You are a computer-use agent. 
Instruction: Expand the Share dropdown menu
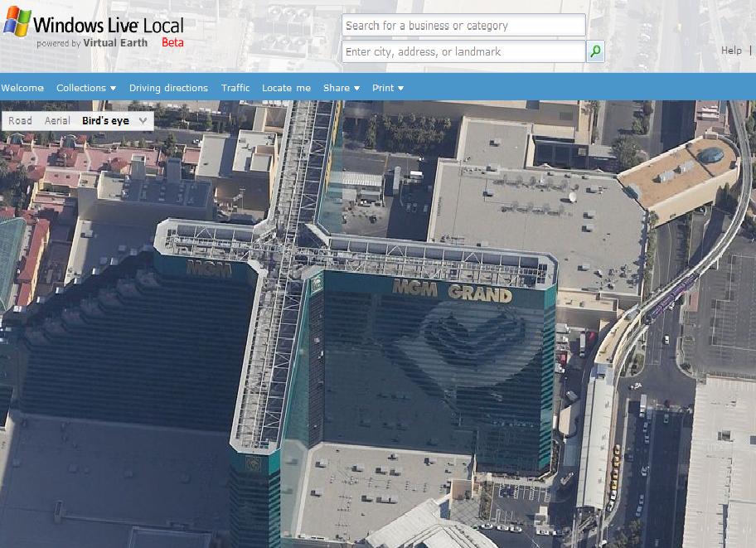tap(342, 88)
